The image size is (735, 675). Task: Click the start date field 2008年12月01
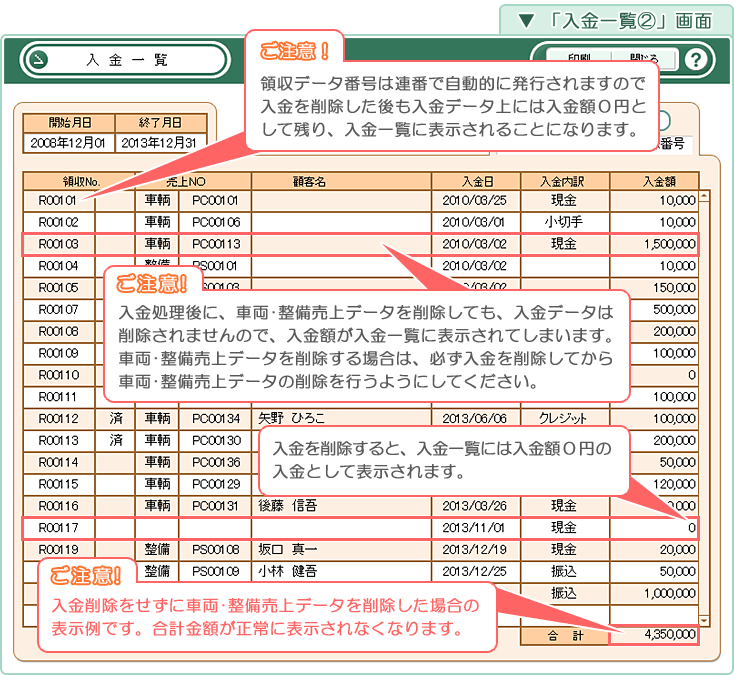click(69, 143)
